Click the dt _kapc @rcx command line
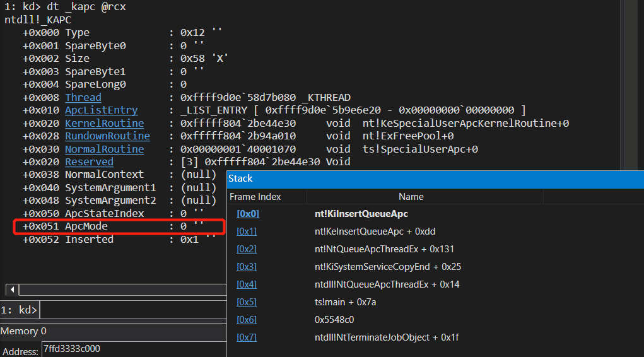 click(x=65, y=6)
